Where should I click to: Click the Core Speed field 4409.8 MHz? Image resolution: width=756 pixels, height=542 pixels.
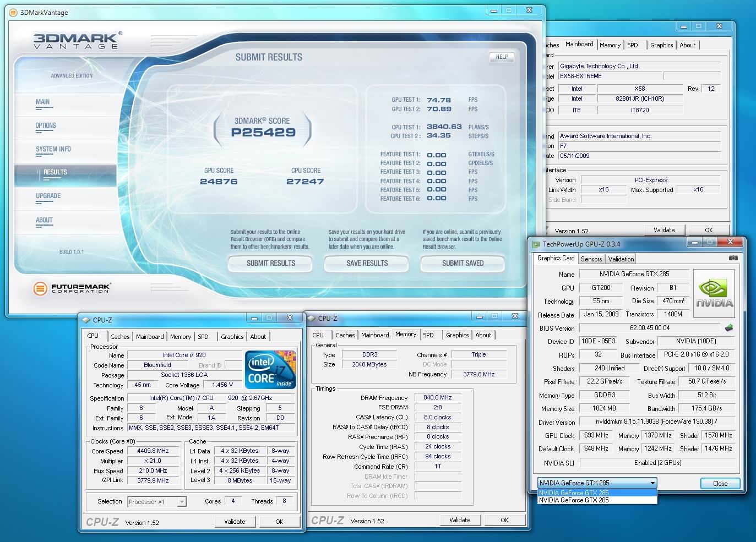(x=153, y=451)
